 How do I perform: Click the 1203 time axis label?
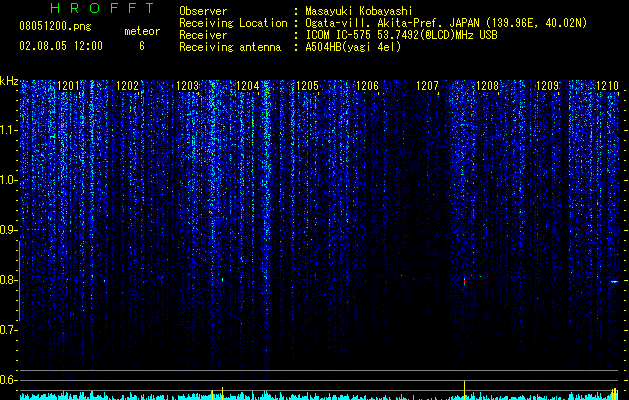pos(188,85)
